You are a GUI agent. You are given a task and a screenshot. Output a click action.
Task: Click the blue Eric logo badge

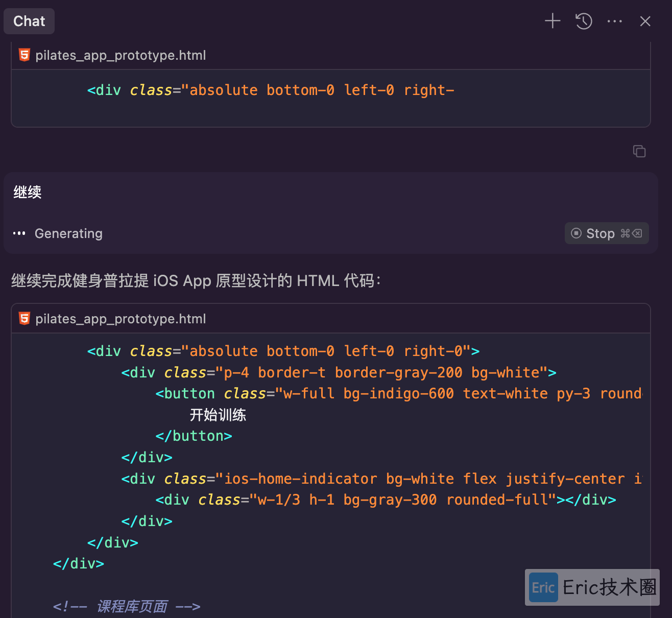click(x=543, y=587)
